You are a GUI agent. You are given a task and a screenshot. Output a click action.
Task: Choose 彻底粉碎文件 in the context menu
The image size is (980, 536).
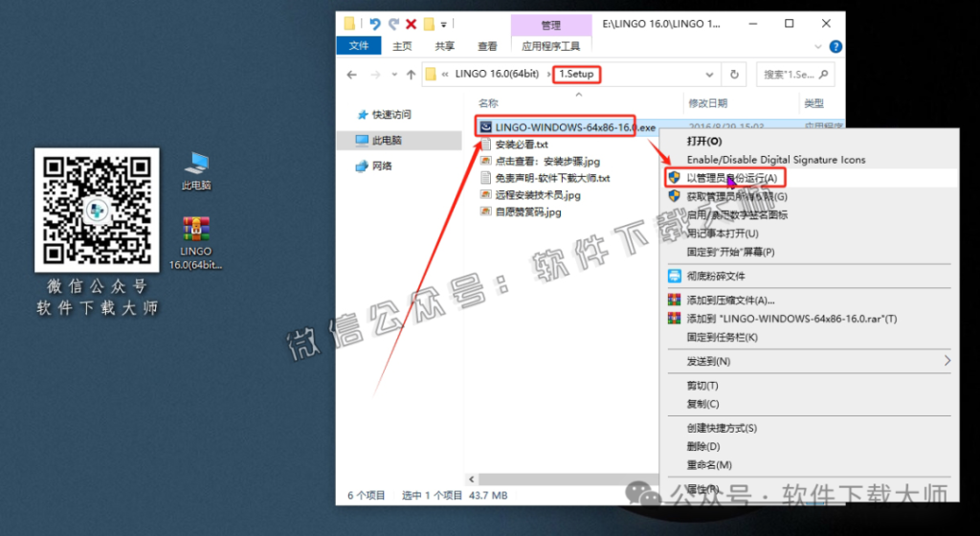(x=810, y=276)
